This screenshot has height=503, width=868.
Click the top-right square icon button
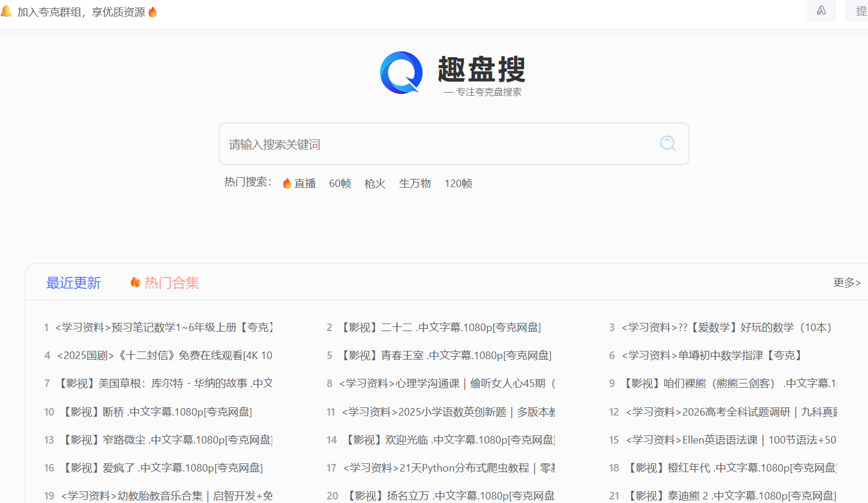tap(821, 10)
